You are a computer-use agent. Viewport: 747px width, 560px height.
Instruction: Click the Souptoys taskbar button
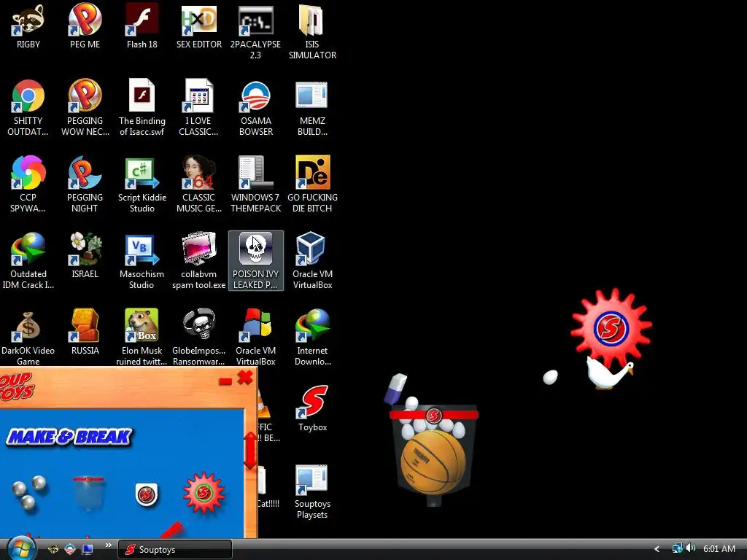(x=175, y=550)
